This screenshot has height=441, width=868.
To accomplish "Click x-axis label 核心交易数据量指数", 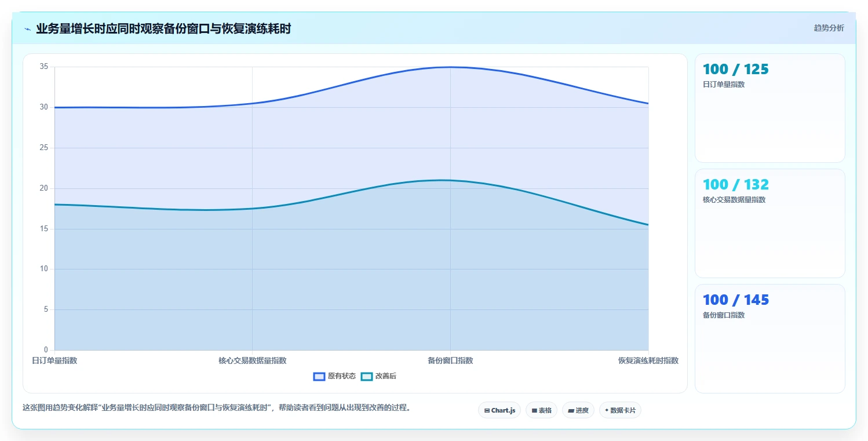I will click(253, 360).
